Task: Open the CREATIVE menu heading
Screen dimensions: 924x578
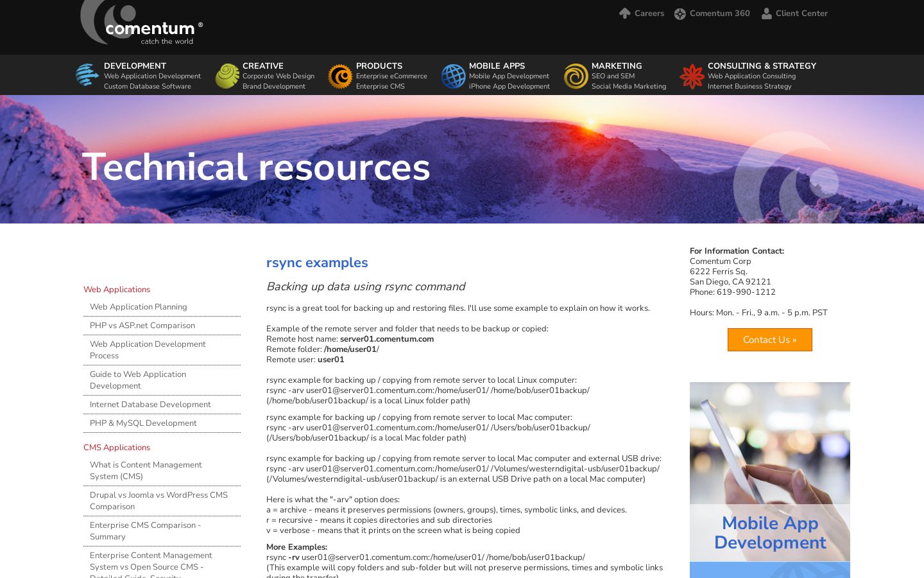Action: (x=263, y=66)
